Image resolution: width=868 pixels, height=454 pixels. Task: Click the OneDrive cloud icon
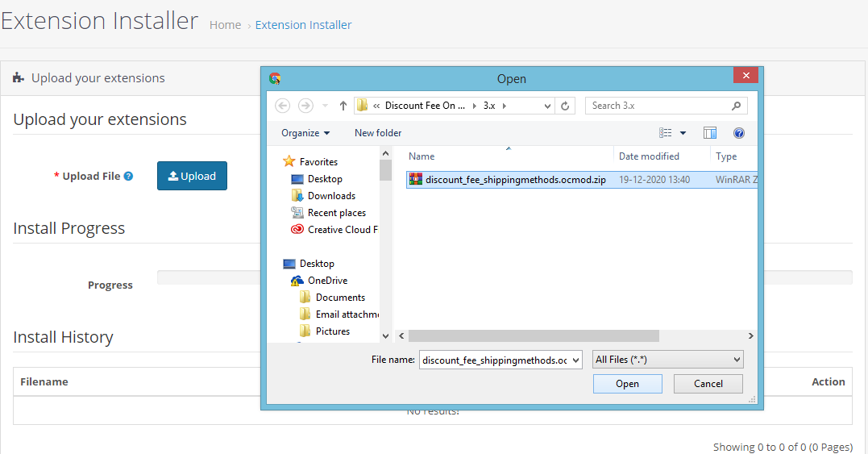click(297, 280)
